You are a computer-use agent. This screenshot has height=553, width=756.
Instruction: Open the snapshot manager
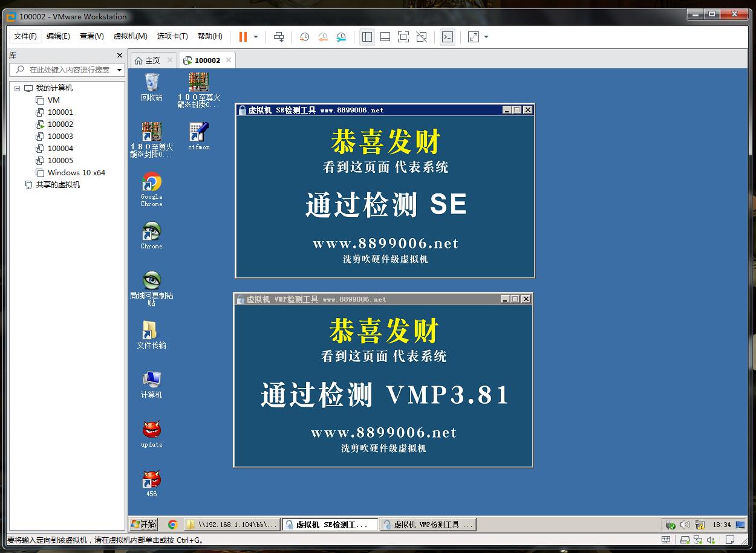click(342, 37)
